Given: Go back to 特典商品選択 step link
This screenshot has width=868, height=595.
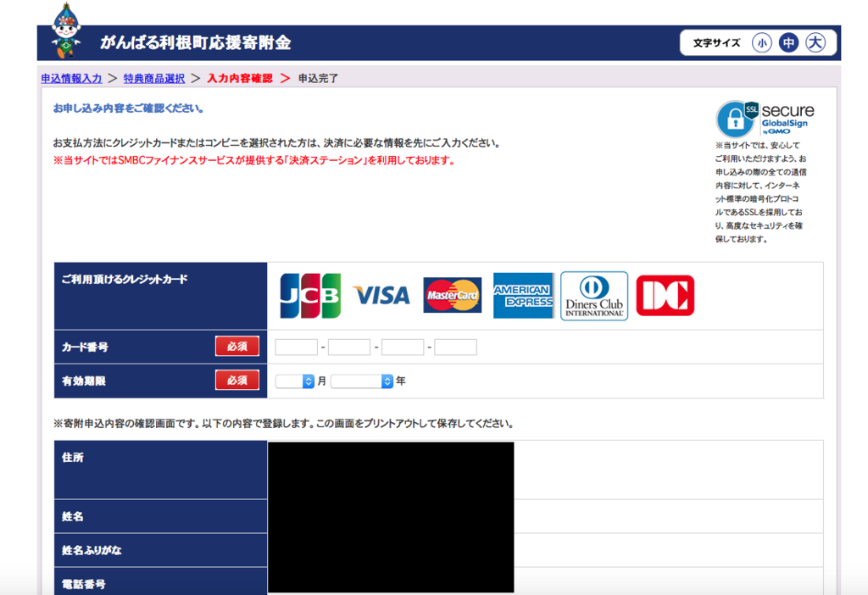Looking at the screenshot, I should click(x=154, y=79).
